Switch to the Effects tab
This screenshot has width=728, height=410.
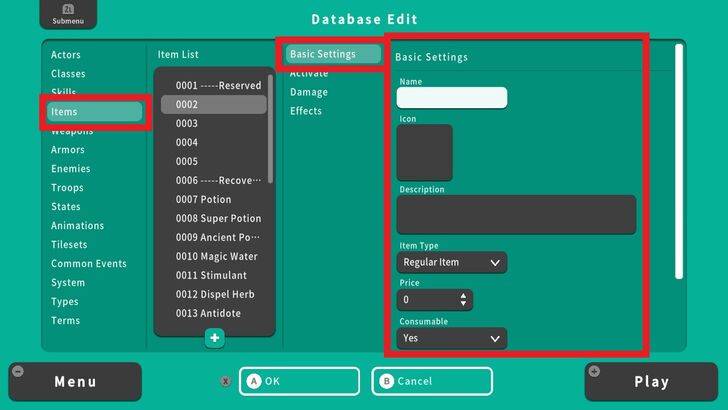[306, 111]
